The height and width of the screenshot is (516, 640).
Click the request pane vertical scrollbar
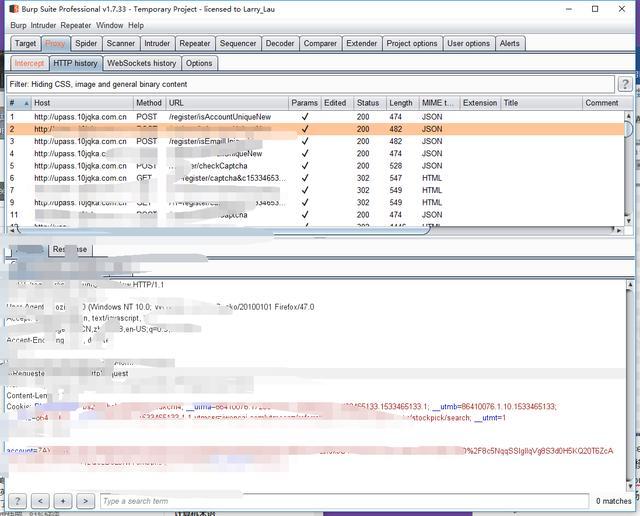click(x=630, y=384)
